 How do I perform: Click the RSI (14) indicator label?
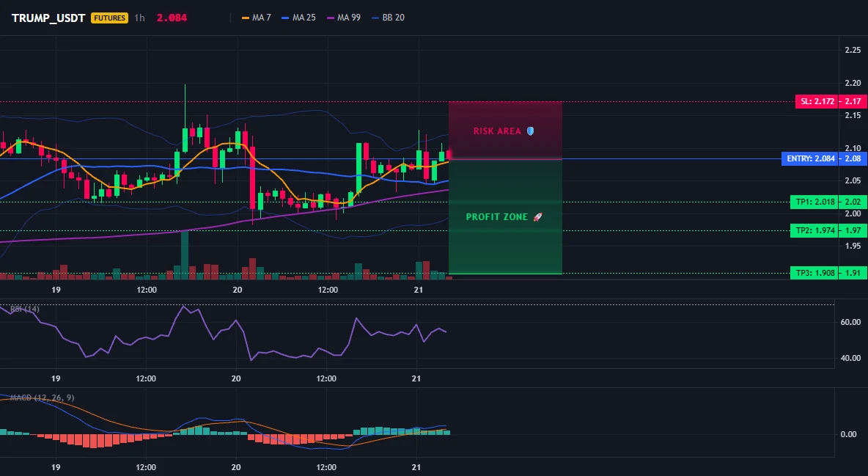tap(25, 309)
